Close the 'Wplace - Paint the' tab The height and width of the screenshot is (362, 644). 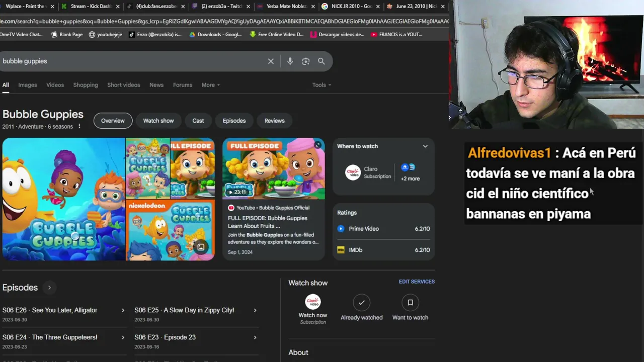pyautogui.click(x=53, y=7)
